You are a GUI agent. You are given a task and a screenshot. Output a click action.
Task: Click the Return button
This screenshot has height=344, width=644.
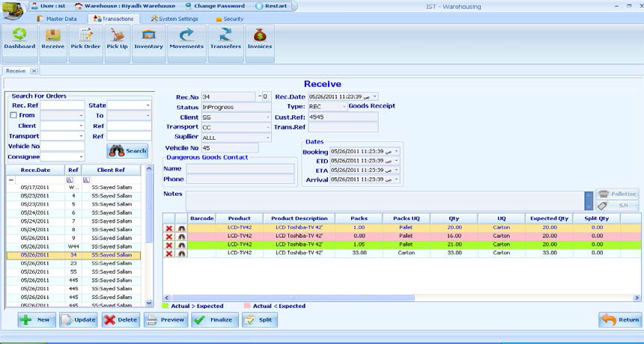(x=620, y=320)
